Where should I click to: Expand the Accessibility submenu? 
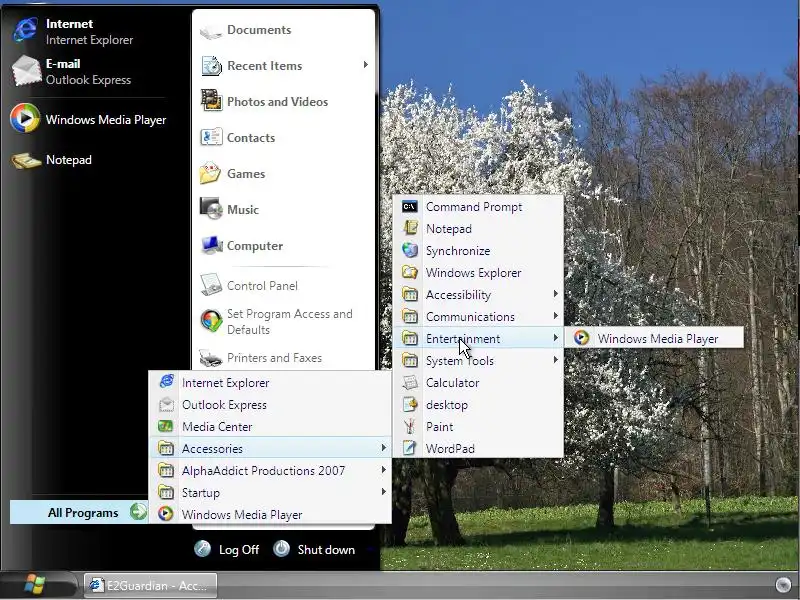click(x=478, y=294)
